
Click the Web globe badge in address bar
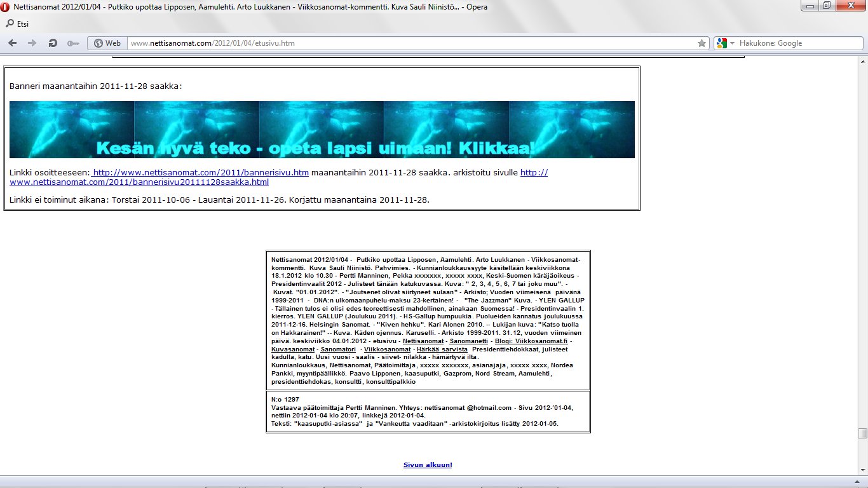click(x=107, y=43)
